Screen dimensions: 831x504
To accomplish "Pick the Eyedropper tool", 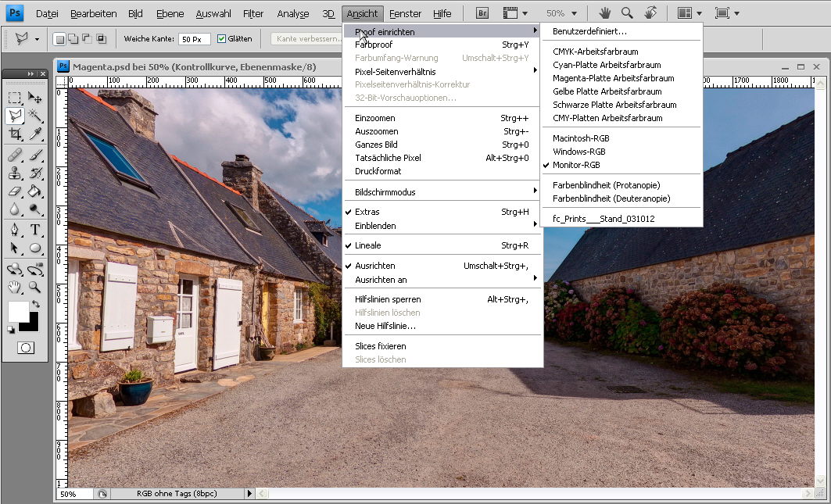I will (x=35, y=134).
